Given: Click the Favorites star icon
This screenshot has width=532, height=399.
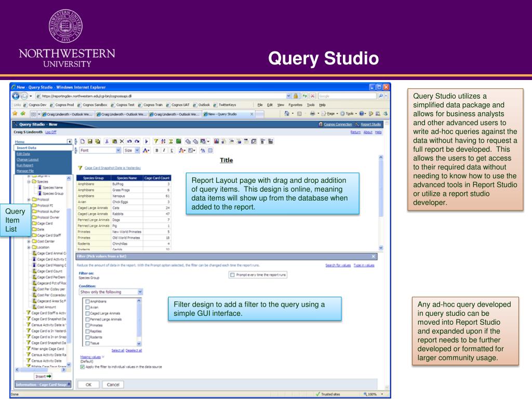Looking at the screenshot, I should [x=15, y=114].
